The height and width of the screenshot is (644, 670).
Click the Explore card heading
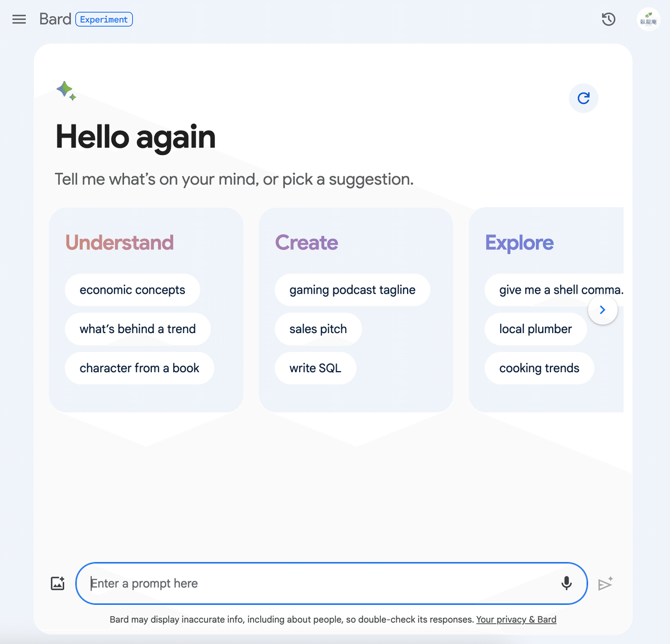tap(519, 243)
